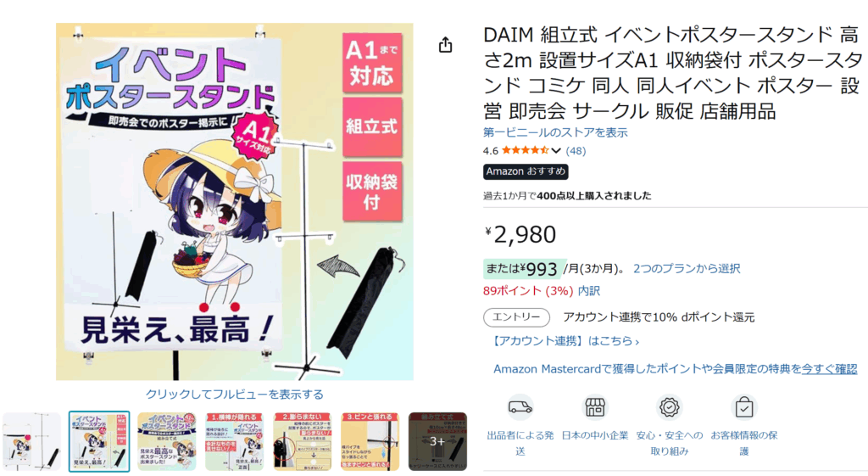Click the delivery truck icon for seller shipping

(x=520, y=408)
